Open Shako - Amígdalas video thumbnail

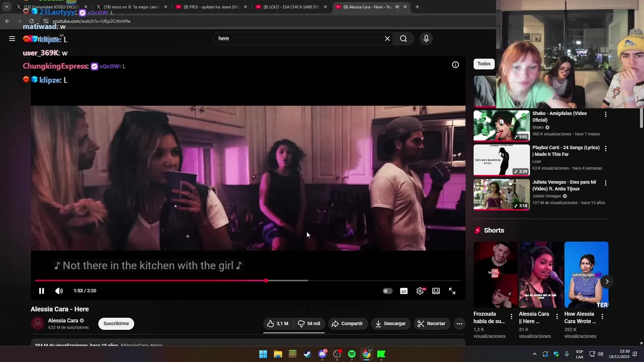(502, 126)
